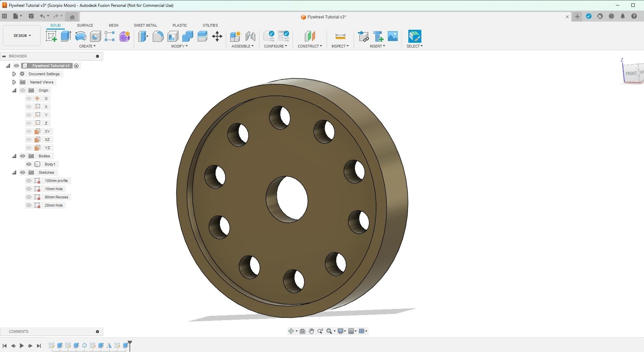Jump to timeline beginning

coord(5,346)
